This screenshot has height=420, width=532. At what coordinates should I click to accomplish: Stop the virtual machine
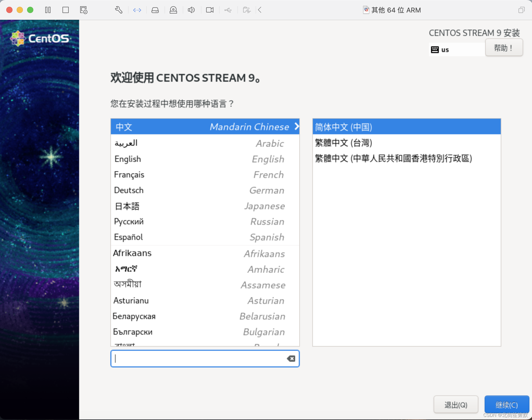coord(65,10)
